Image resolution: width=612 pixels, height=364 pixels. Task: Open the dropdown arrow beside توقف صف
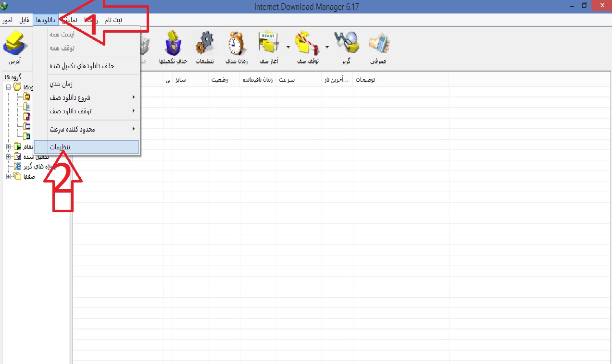tap(327, 47)
